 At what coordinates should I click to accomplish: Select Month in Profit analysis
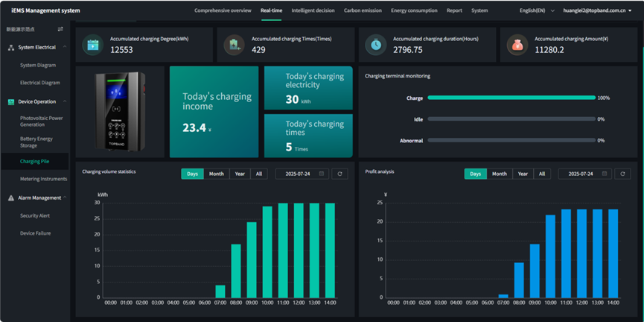pos(500,174)
